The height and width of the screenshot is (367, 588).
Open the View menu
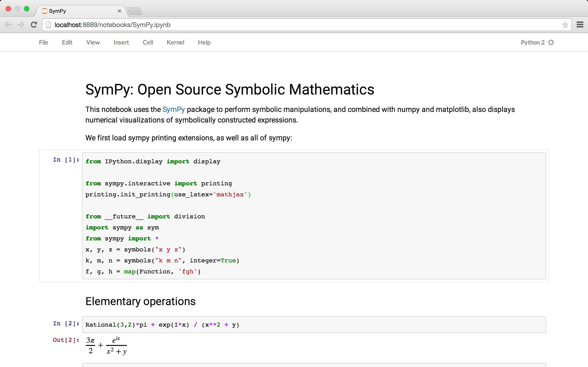(93, 42)
